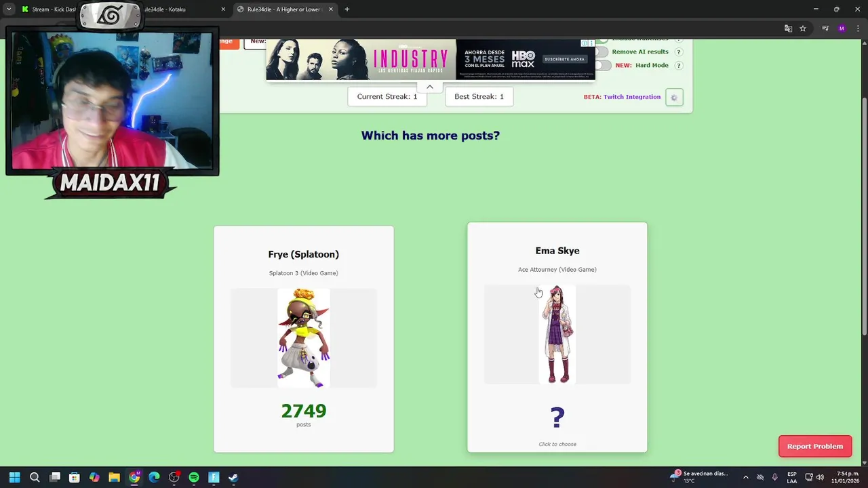868x488 pixels.
Task: Open volume control in system tray
Action: click(x=820, y=477)
